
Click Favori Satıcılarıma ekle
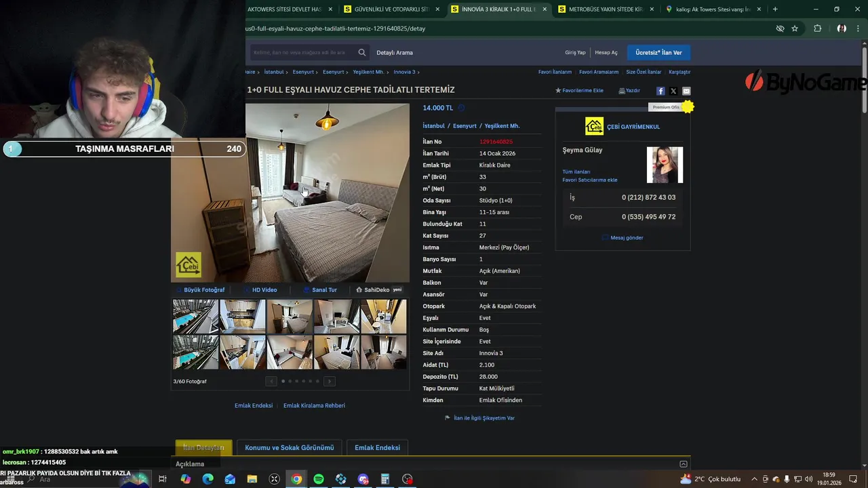coord(589,180)
